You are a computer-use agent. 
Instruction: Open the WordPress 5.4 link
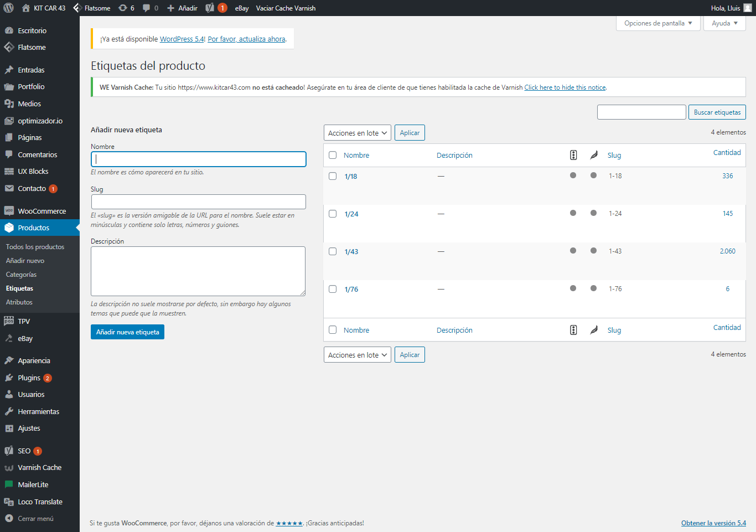click(182, 39)
